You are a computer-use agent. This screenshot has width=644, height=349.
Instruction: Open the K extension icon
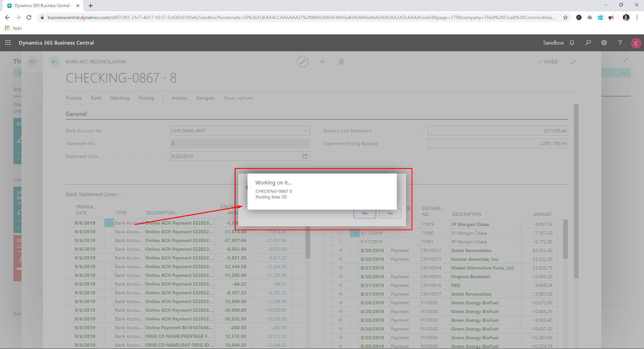579,17
